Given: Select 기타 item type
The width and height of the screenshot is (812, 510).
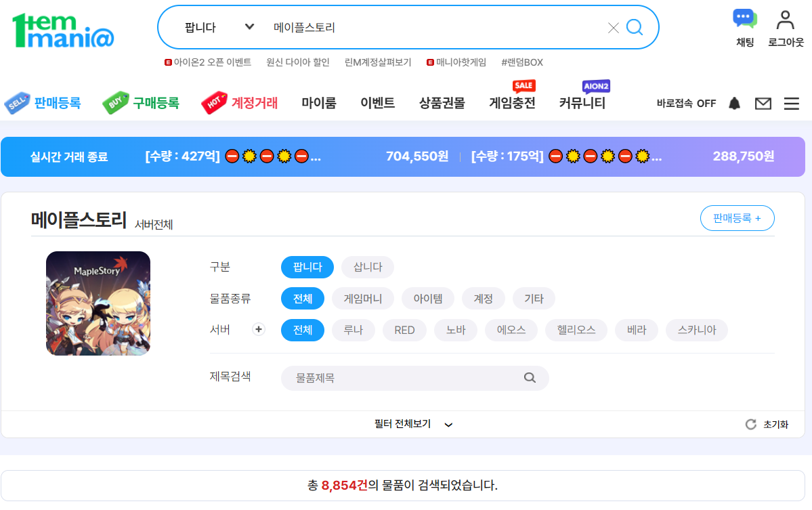Looking at the screenshot, I should [534, 299].
